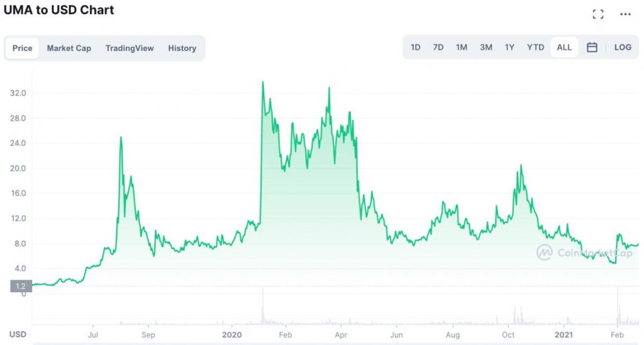
Task: Select the 1D time range
Action: click(416, 47)
